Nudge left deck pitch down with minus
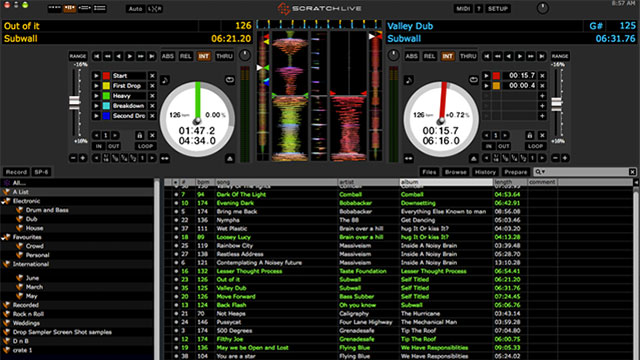Viewport: 640px width, 360px height. click(73, 158)
